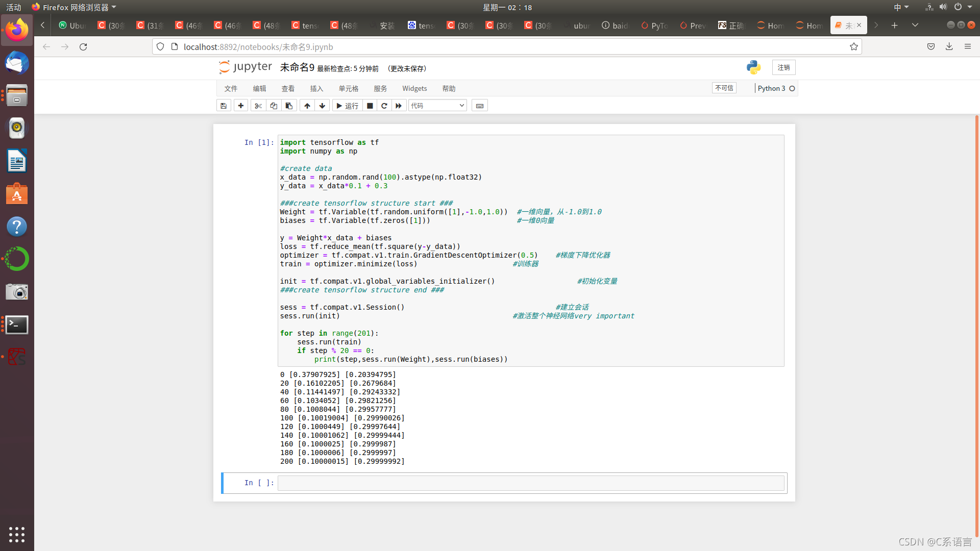Open the command palette keyboard icon

[x=480, y=106]
